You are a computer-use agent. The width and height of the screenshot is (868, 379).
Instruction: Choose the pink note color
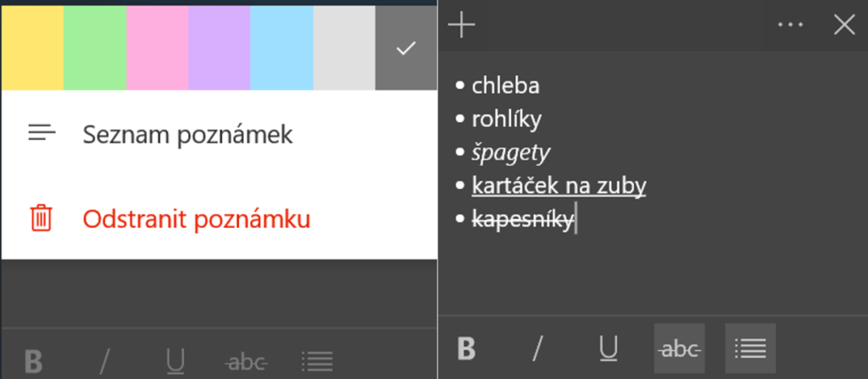158,47
